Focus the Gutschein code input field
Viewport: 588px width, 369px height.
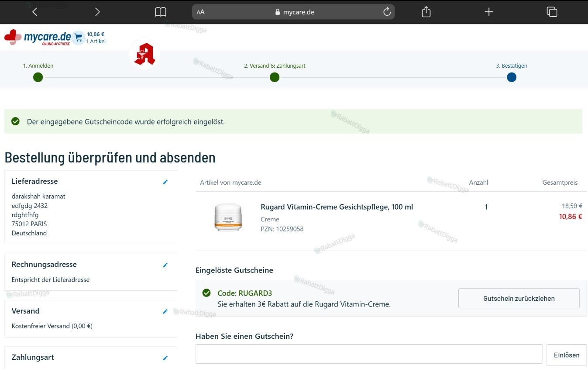pyautogui.click(x=369, y=354)
